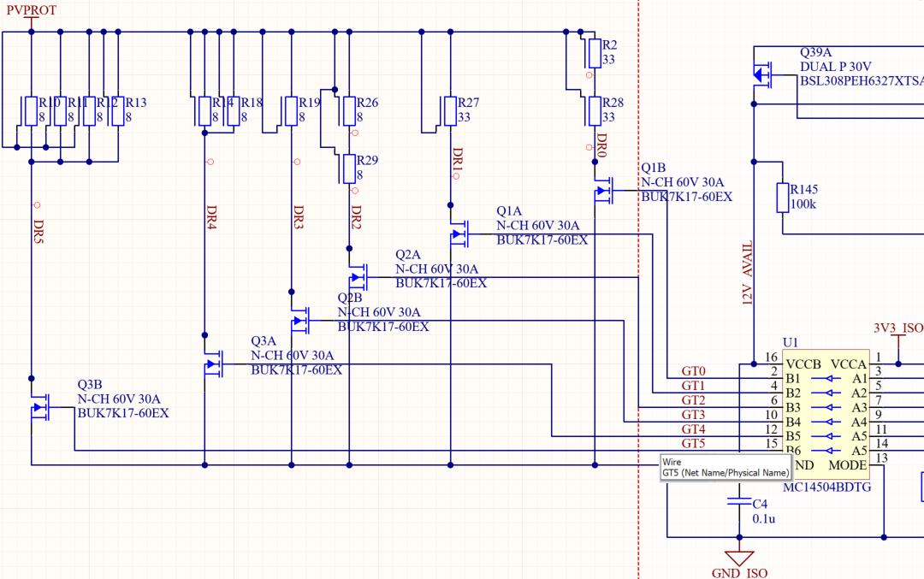924x579 pixels.
Task: Click the PVPROT net name text
Action: click(x=32, y=10)
